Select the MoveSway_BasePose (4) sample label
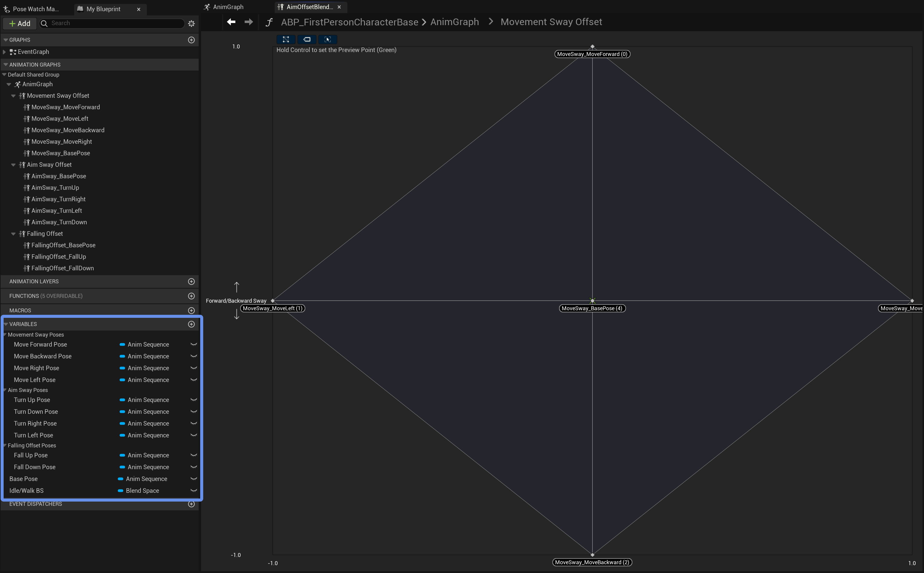This screenshot has height=573, width=924. tap(592, 308)
